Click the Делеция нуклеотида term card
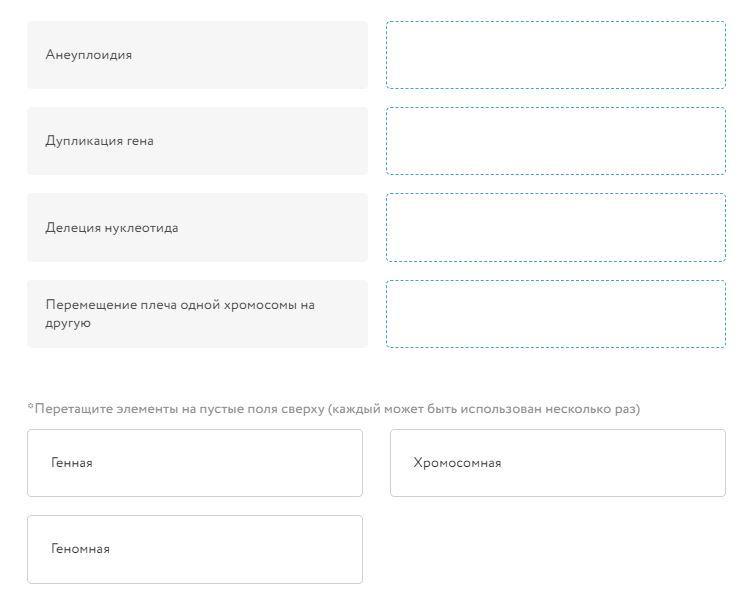 pyautogui.click(x=198, y=228)
